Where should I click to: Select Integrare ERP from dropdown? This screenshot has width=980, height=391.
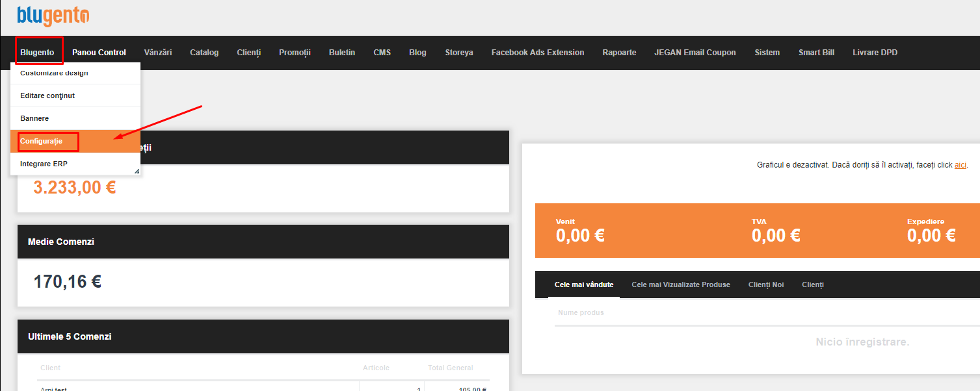[x=75, y=164]
